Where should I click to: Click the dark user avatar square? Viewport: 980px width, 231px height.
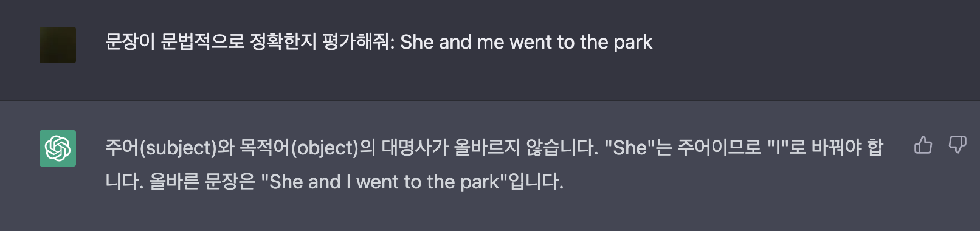58,45
